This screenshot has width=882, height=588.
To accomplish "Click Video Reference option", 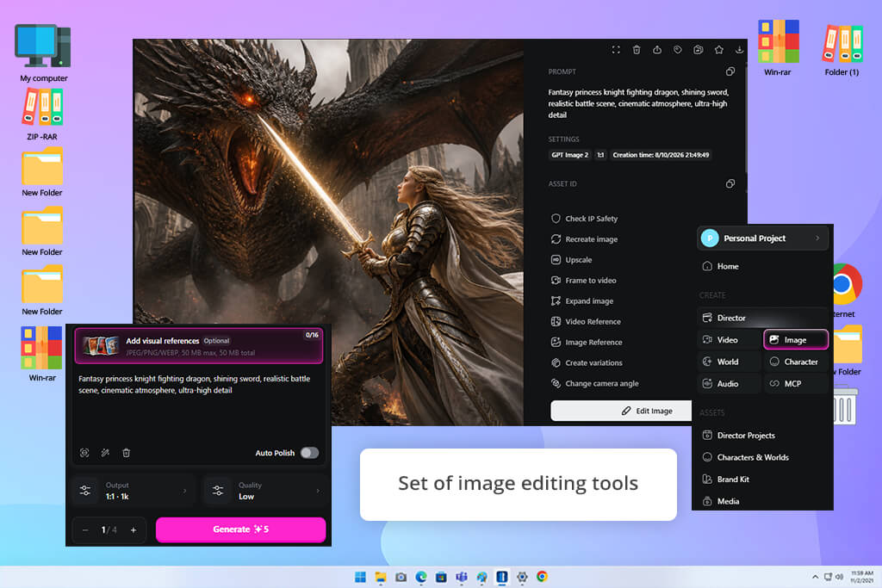I will [x=586, y=321].
